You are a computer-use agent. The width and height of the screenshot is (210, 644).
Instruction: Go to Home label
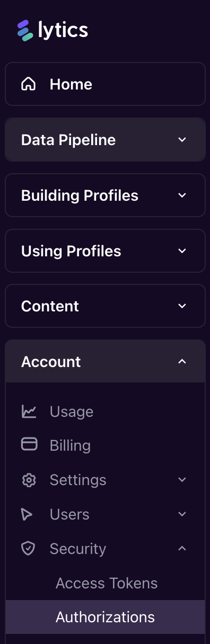click(x=71, y=84)
